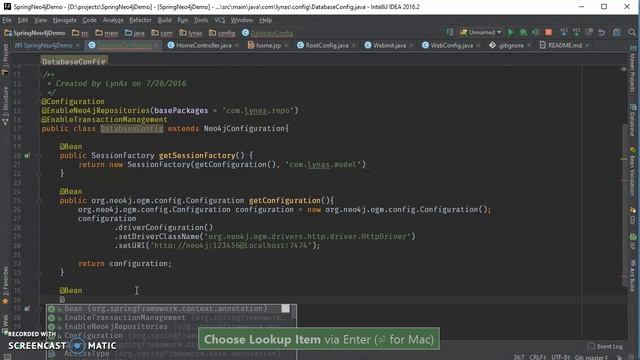640x360 pixels.
Task: Switch to the RootConfig.java tab
Action: (x=327, y=45)
